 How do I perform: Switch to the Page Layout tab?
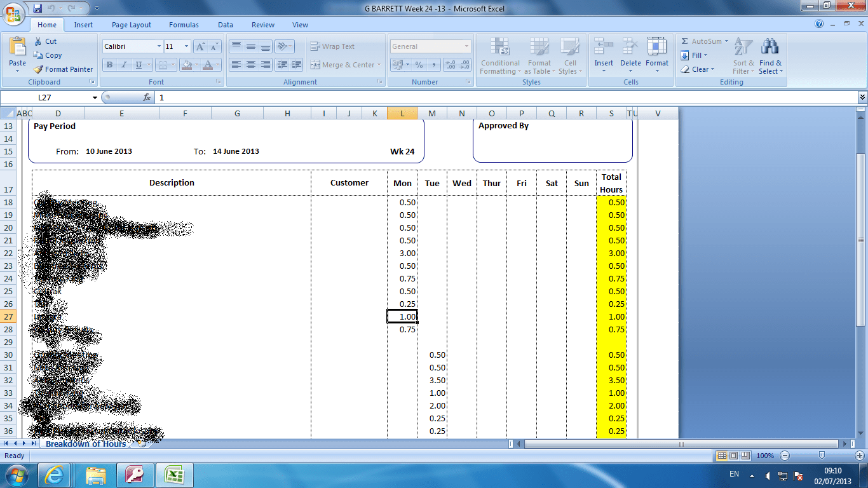click(132, 25)
